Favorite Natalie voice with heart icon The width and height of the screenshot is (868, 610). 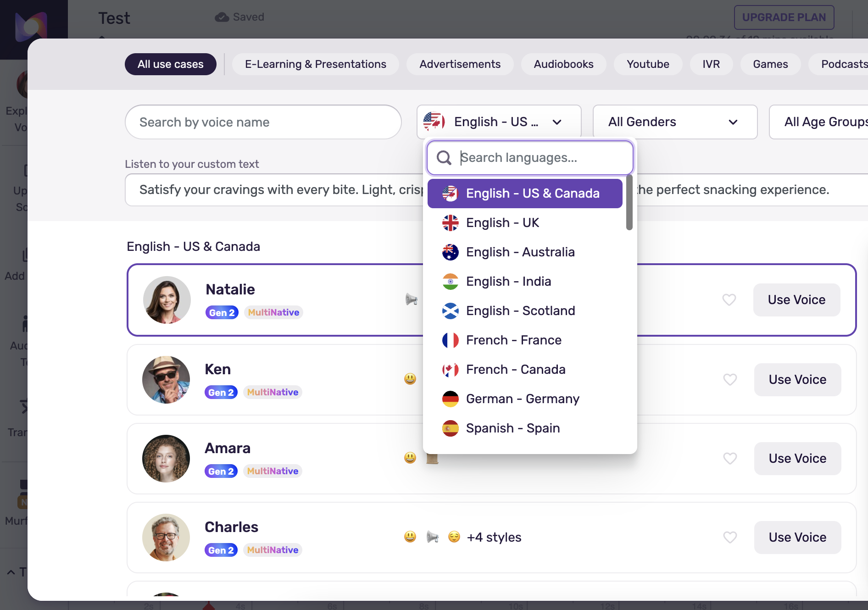pyautogui.click(x=729, y=300)
